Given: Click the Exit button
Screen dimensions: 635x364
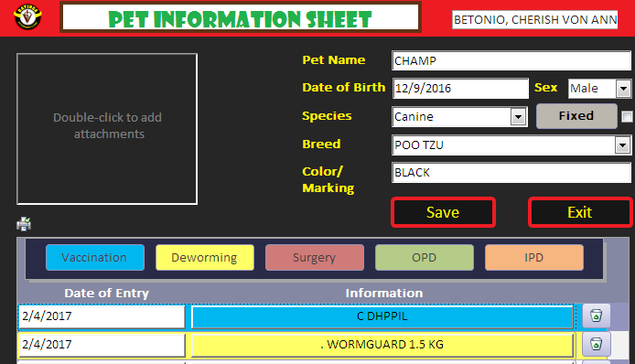Looking at the screenshot, I should click(580, 212).
